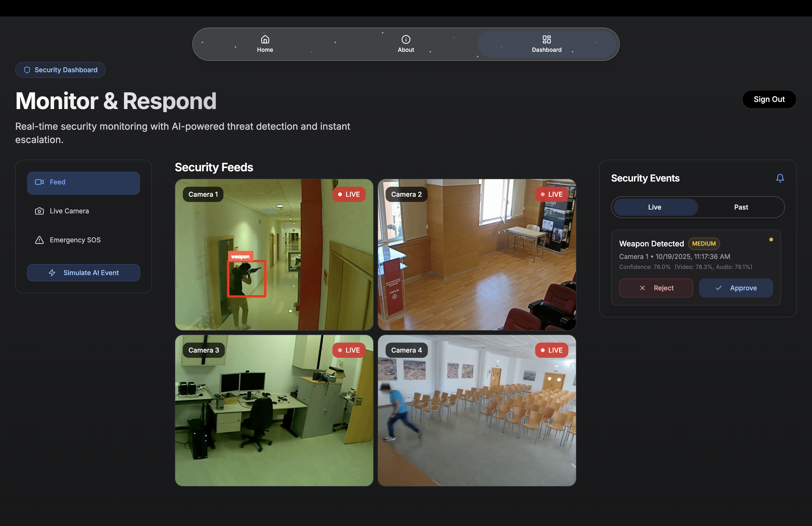
Task: Click the About info icon
Action: tap(406, 39)
